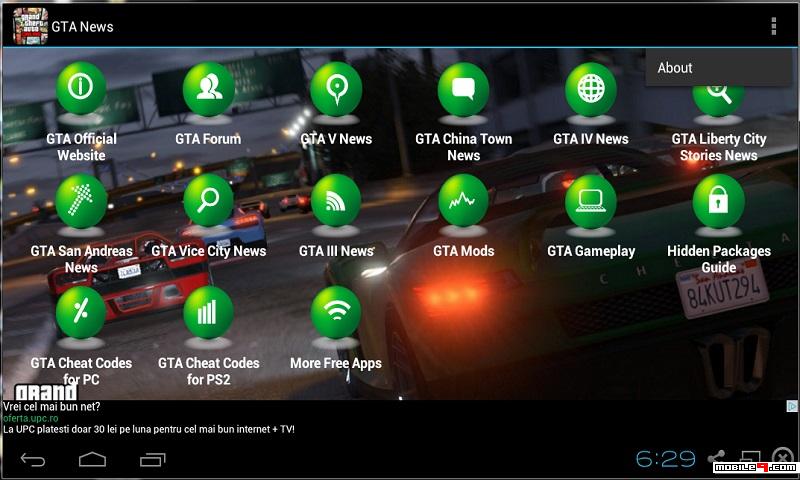Select About from the overflow menu

(718, 67)
